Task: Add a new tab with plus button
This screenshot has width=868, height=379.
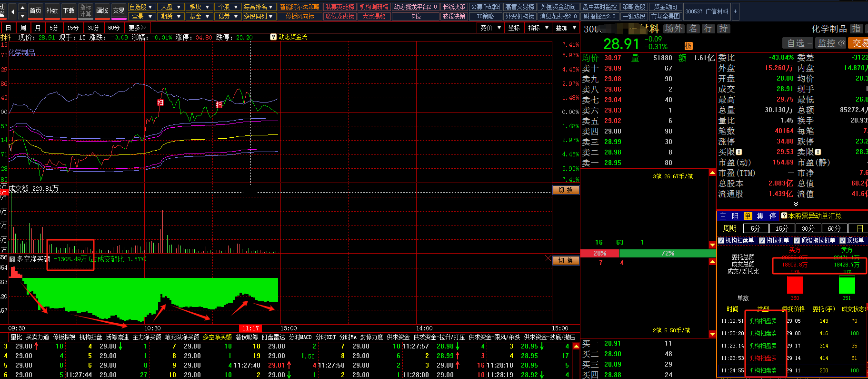Action: tap(735, 11)
